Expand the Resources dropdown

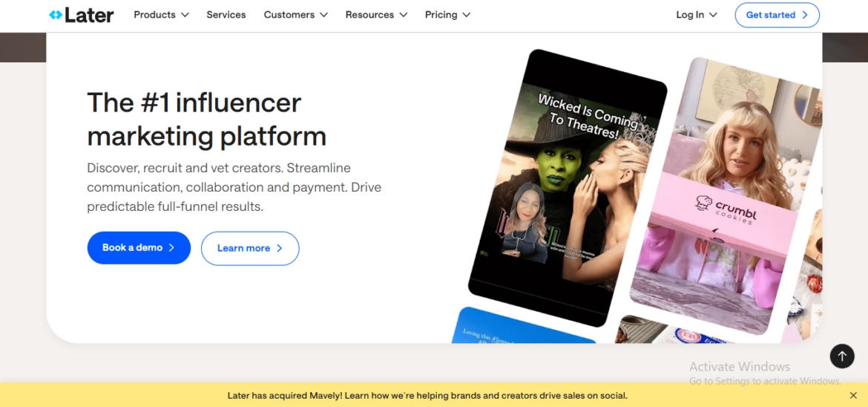376,15
